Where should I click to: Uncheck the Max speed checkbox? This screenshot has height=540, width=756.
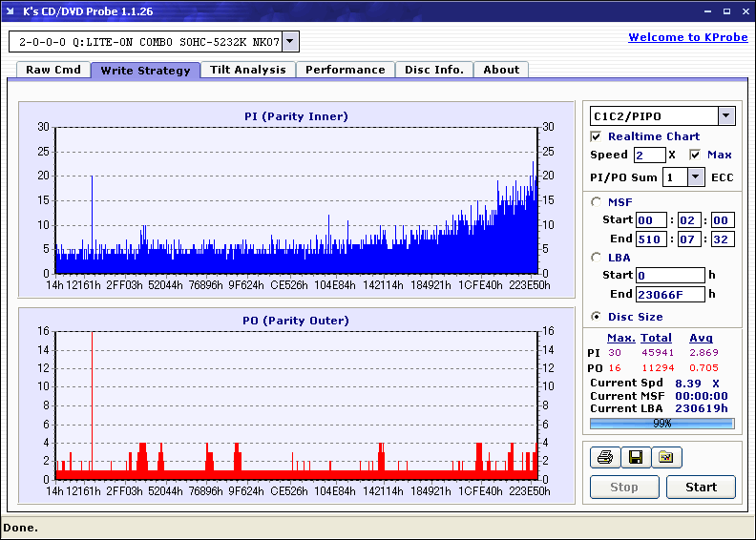point(695,155)
